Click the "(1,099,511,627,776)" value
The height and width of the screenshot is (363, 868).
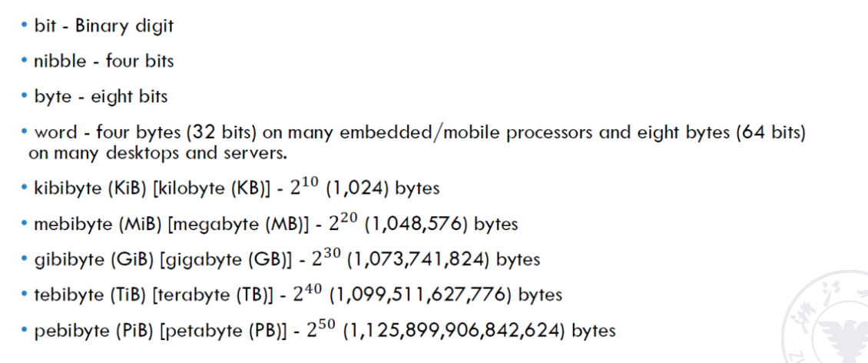tap(422, 295)
